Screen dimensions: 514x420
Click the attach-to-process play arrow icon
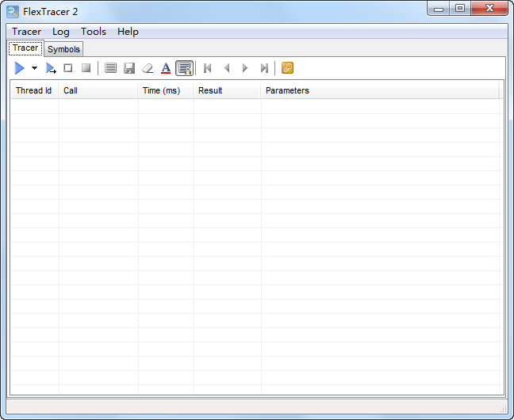coord(51,68)
